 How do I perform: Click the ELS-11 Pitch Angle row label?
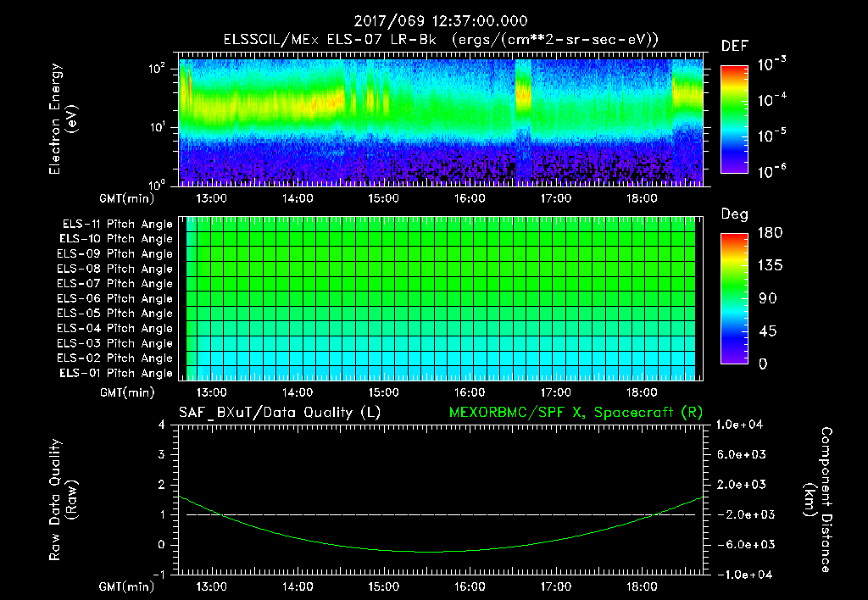[x=117, y=224]
